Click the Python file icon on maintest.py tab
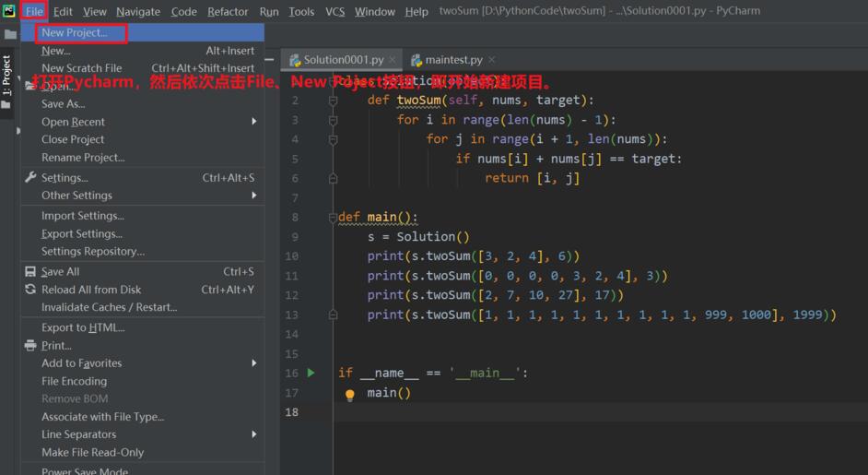Image resolution: width=868 pixels, height=475 pixels. pos(416,60)
